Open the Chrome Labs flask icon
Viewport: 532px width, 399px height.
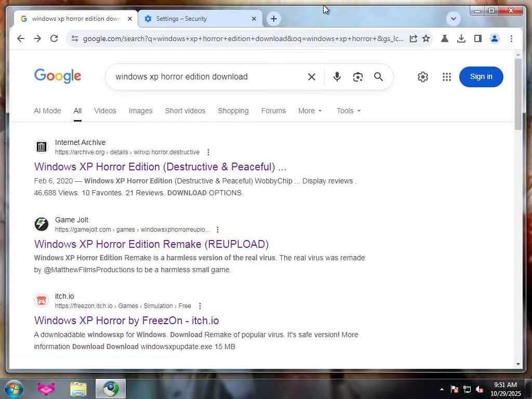pyautogui.click(x=445, y=38)
